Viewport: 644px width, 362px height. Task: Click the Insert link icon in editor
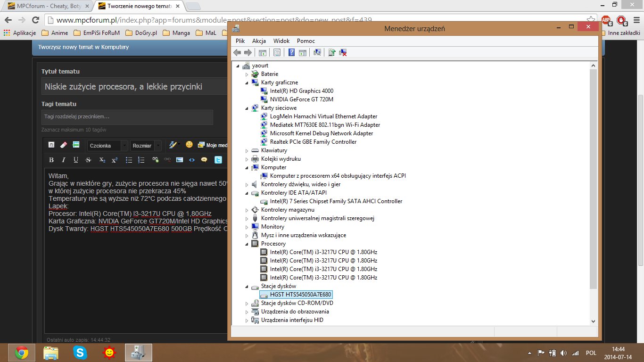156,160
